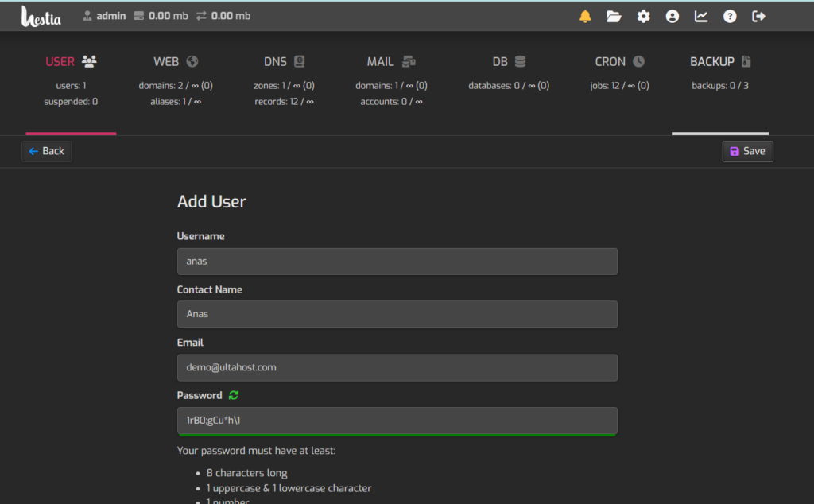Viewport: 814px width, 504px height.
Task: View statistics chart icon
Action: pos(701,17)
